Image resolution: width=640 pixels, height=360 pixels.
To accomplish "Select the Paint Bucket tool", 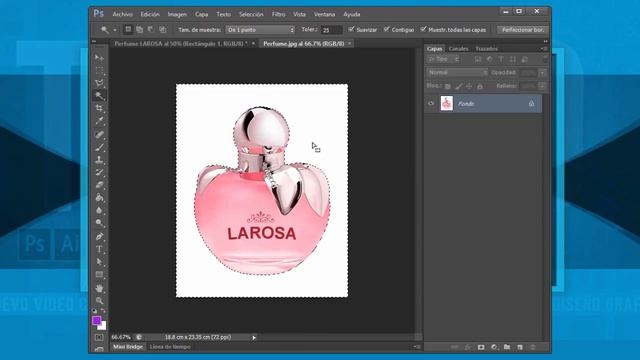I will [x=99, y=198].
